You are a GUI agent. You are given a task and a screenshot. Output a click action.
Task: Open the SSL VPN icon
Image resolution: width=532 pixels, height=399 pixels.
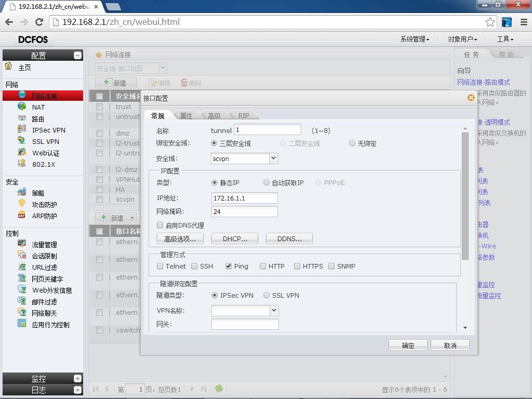(x=22, y=140)
